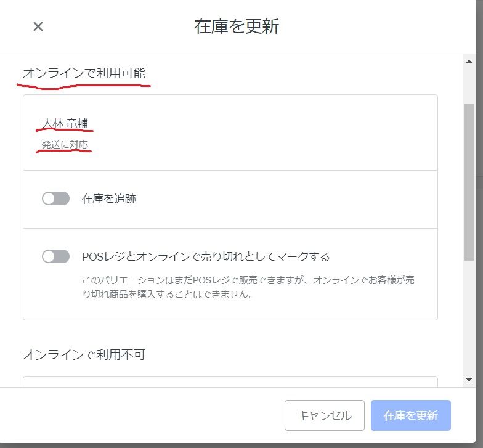The image size is (483, 448).
Task: Click the grey description text under POS toggle
Action: click(246, 287)
